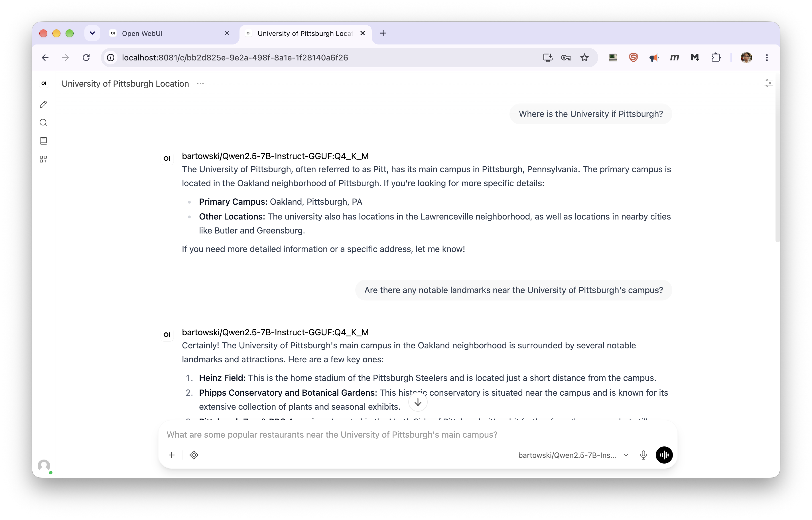Open the chat title three-dots menu

click(x=200, y=84)
